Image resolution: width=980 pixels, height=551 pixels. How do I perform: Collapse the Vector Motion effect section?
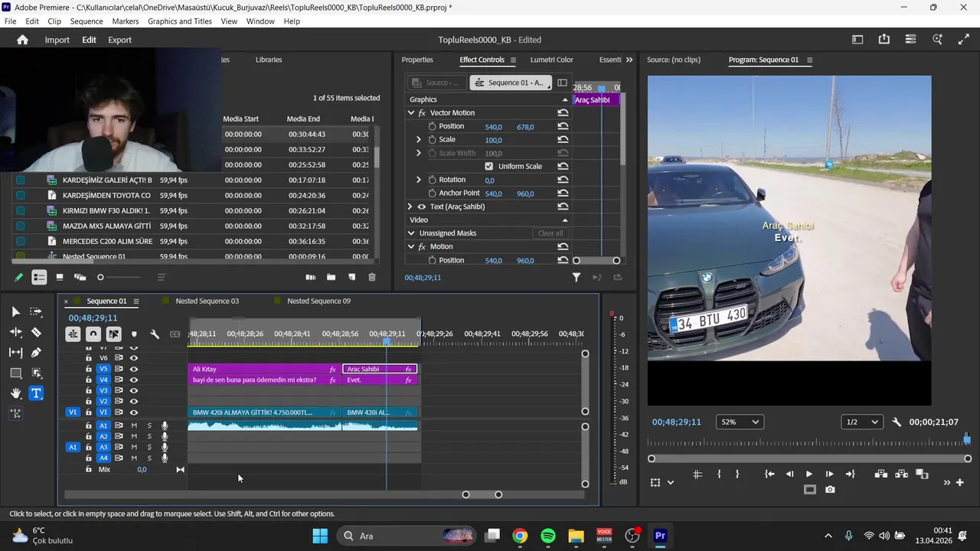411,112
